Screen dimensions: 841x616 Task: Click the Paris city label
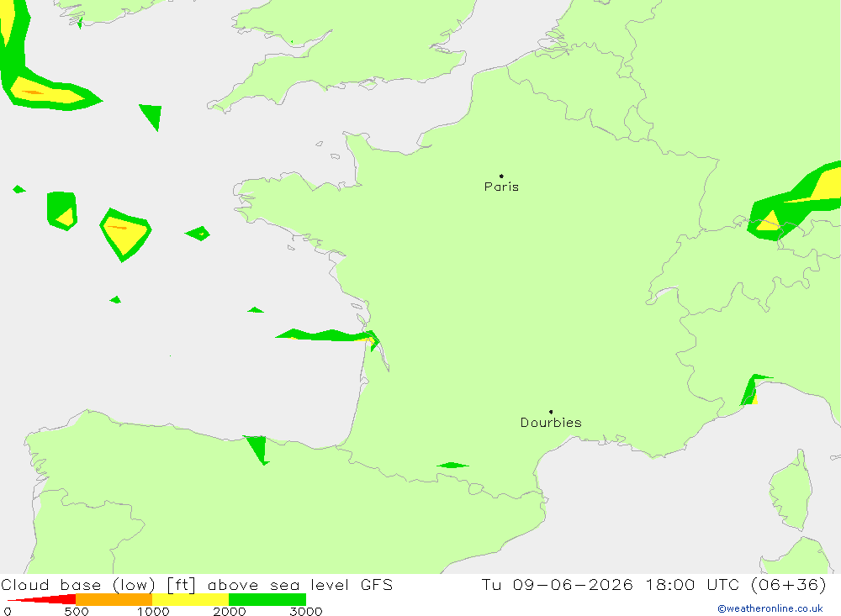pyautogui.click(x=501, y=187)
